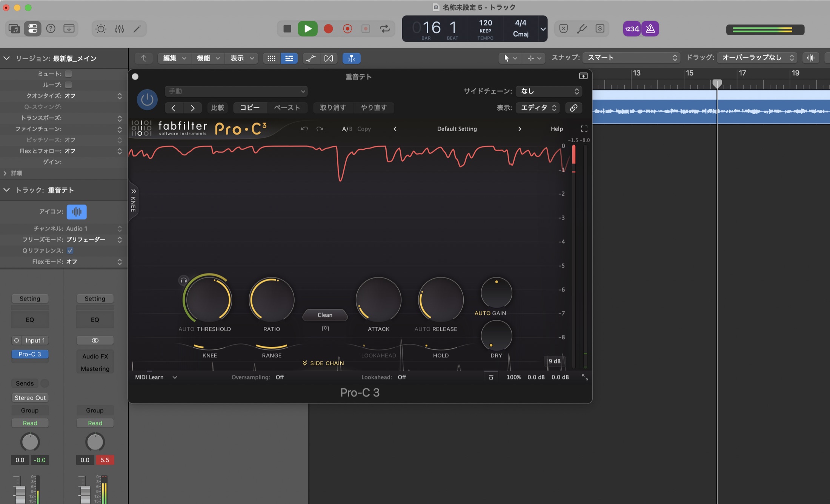Uncheck the Qリファレンス checkbox
The width and height of the screenshot is (830, 504).
click(70, 251)
